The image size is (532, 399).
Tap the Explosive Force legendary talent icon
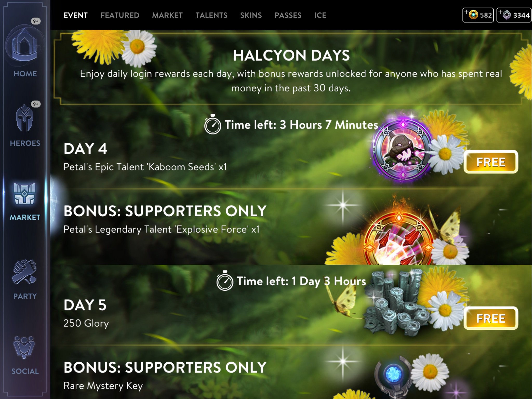(x=399, y=238)
